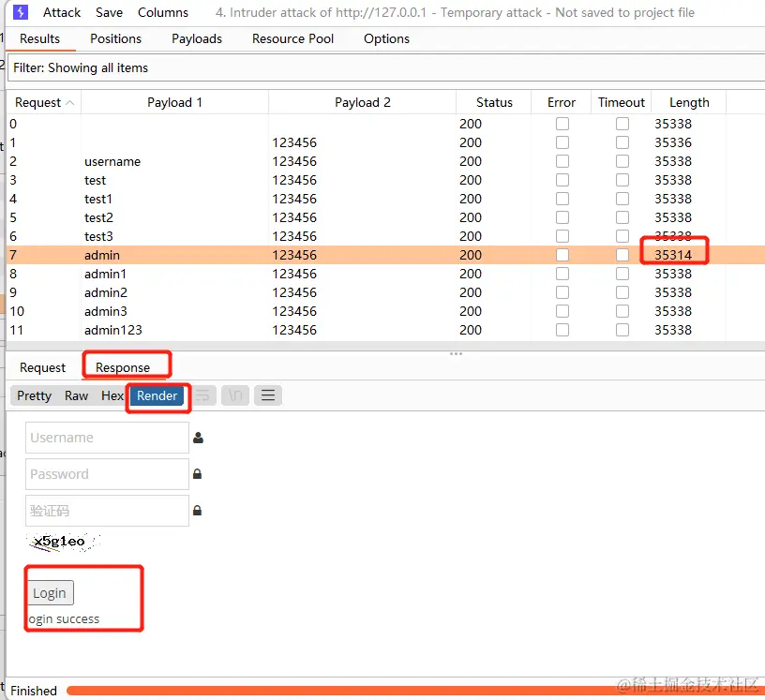Select the admin123 payload row
Screen dimensions: 765x700
(385, 330)
